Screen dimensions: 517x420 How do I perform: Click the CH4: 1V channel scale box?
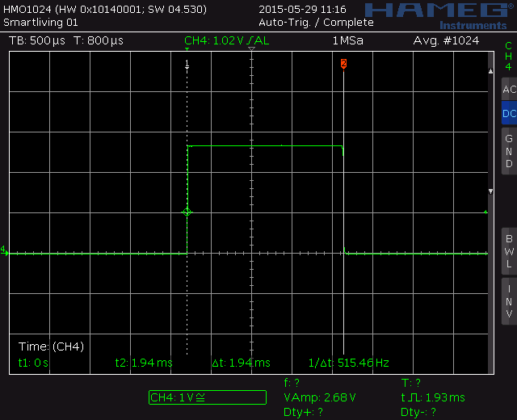[208, 397]
